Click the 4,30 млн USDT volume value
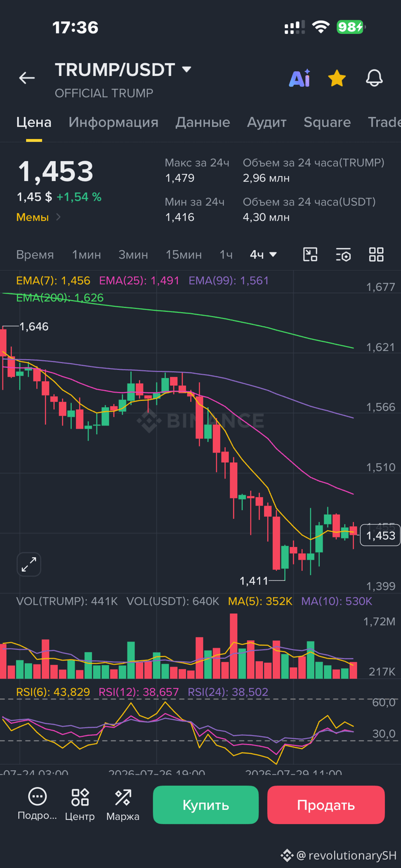 [x=266, y=217]
